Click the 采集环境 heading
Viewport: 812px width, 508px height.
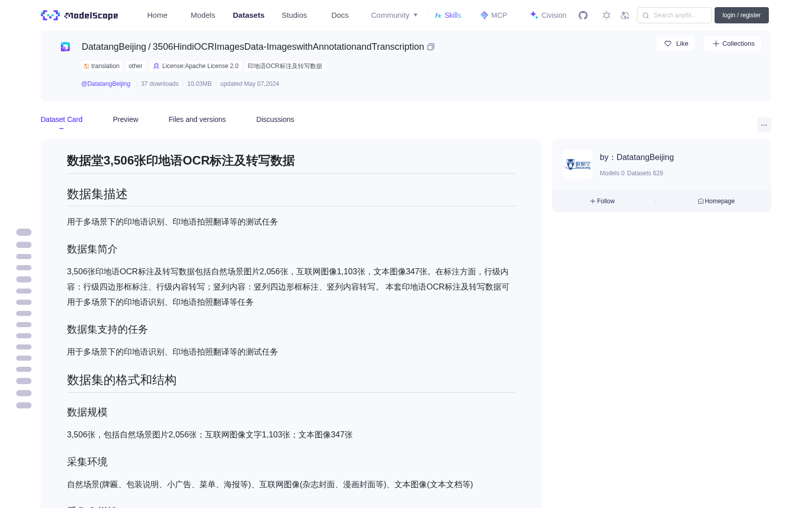tap(87, 462)
